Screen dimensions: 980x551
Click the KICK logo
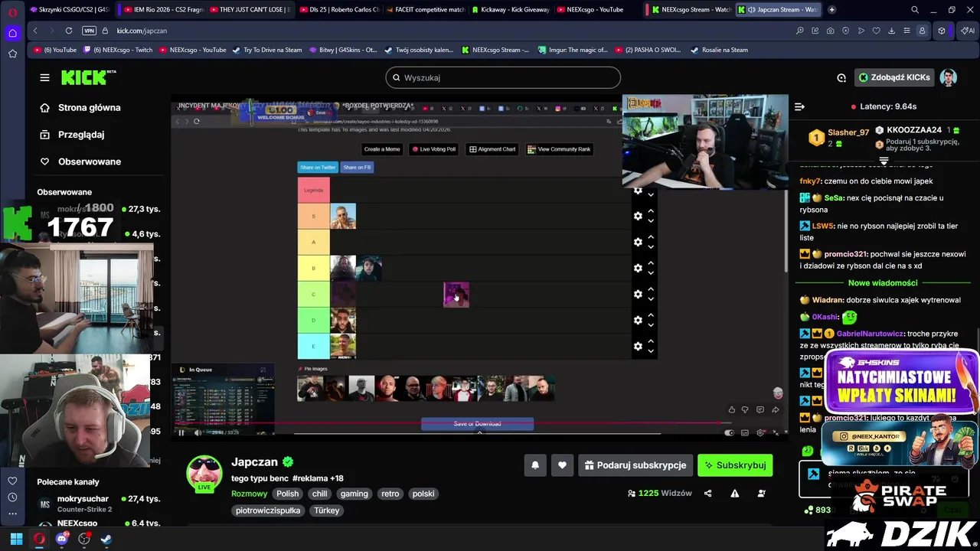88,77
